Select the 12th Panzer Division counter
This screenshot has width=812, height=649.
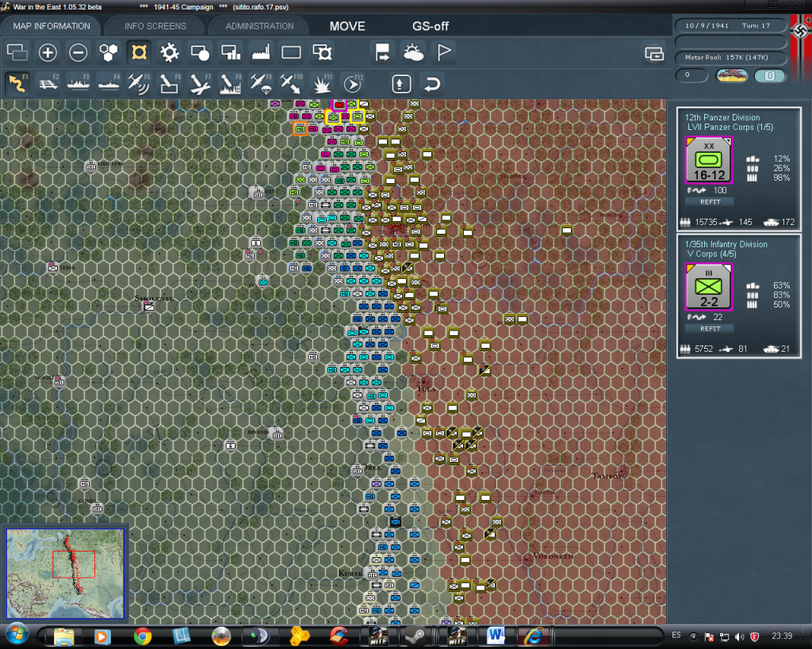(708, 160)
